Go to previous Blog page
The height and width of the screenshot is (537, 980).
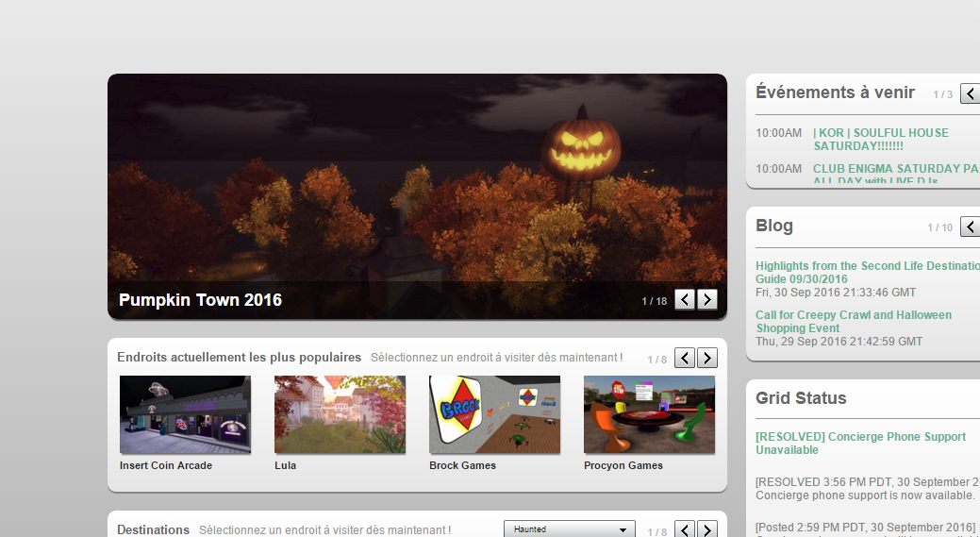coord(970,227)
